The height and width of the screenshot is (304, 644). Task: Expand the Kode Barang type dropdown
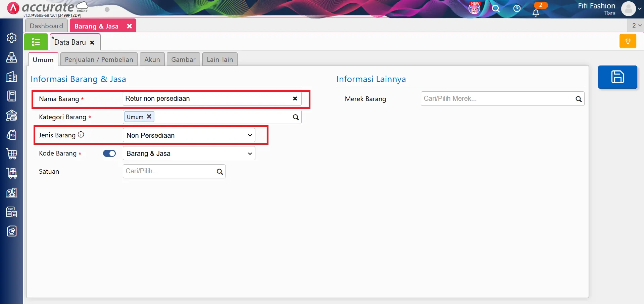pyautogui.click(x=189, y=154)
